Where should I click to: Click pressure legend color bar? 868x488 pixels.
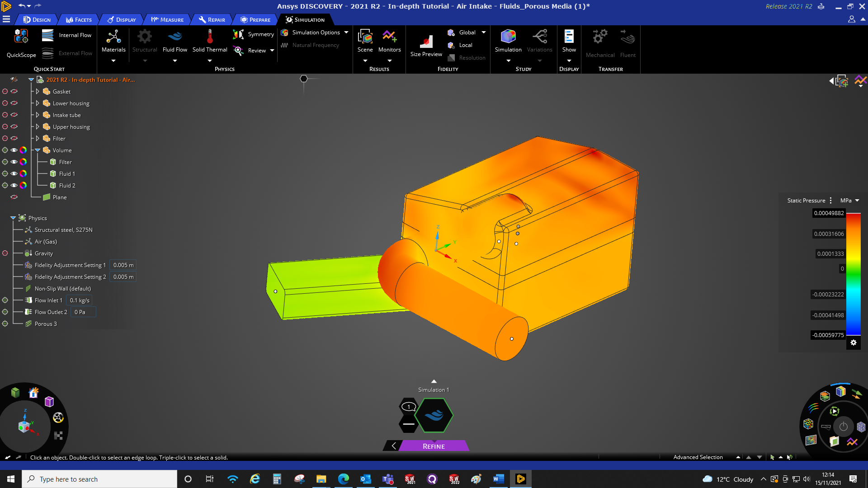(x=854, y=274)
